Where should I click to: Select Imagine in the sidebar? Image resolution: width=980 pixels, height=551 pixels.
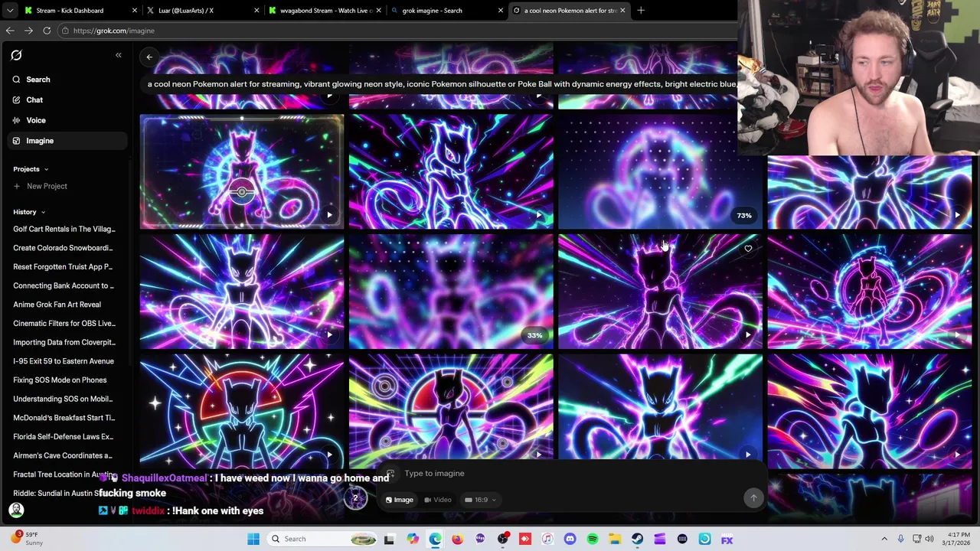[x=67, y=141]
